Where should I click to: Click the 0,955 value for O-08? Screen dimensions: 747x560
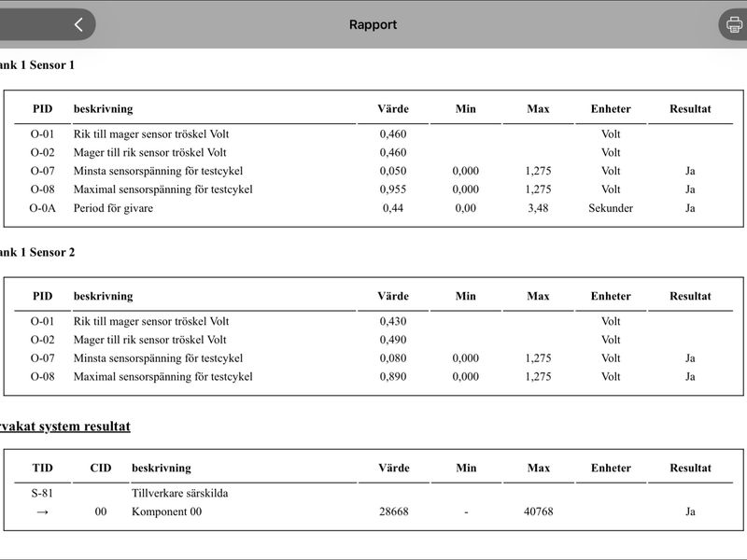[x=393, y=189]
